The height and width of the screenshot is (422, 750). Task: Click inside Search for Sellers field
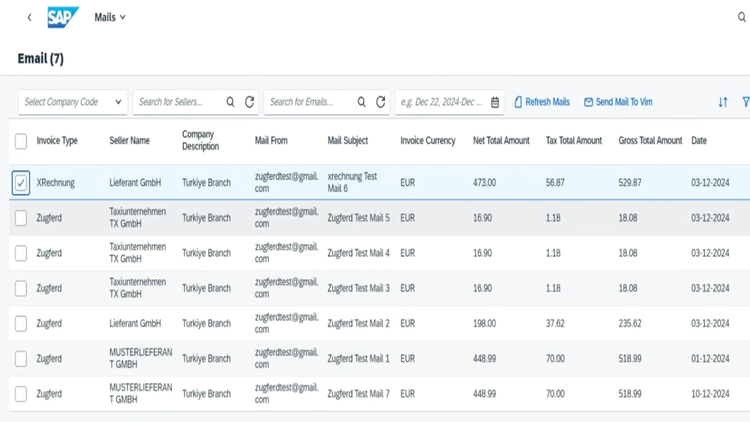pyautogui.click(x=178, y=102)
